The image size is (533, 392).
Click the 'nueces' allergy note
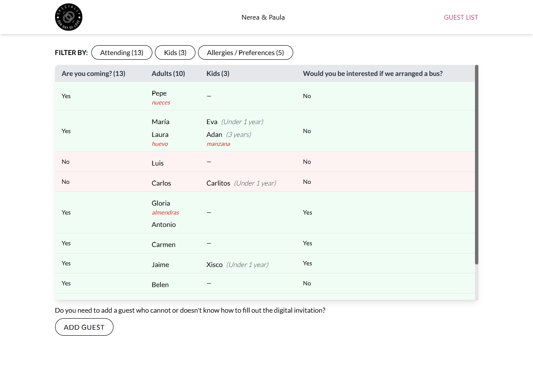point(161,103)
